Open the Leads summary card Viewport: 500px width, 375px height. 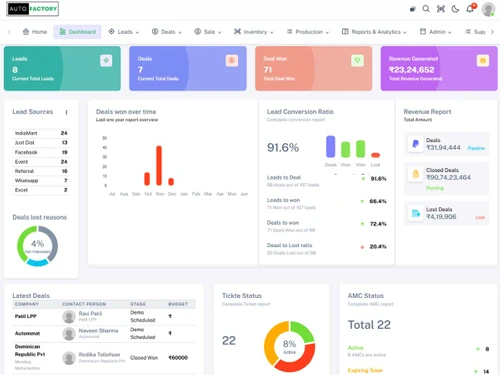(x=62, y=68)
